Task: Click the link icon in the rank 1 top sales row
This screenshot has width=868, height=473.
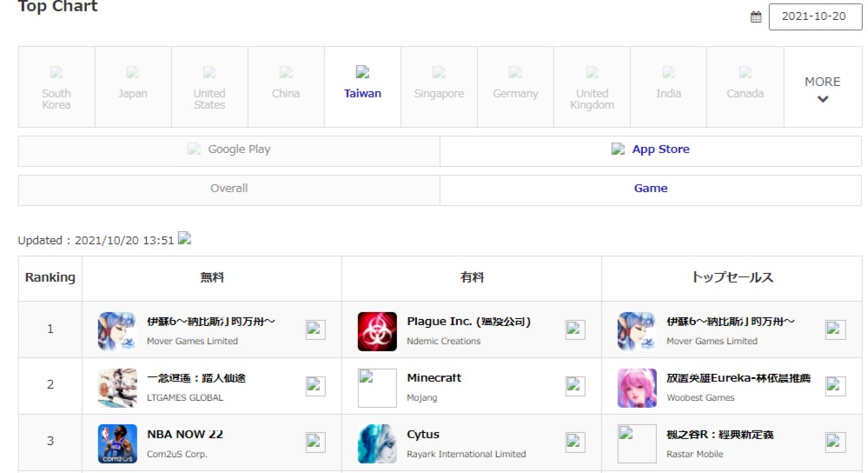Action: coord(835,329)
